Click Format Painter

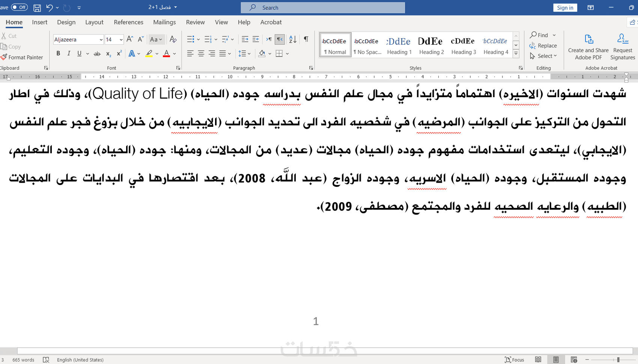tap(22, 57)
